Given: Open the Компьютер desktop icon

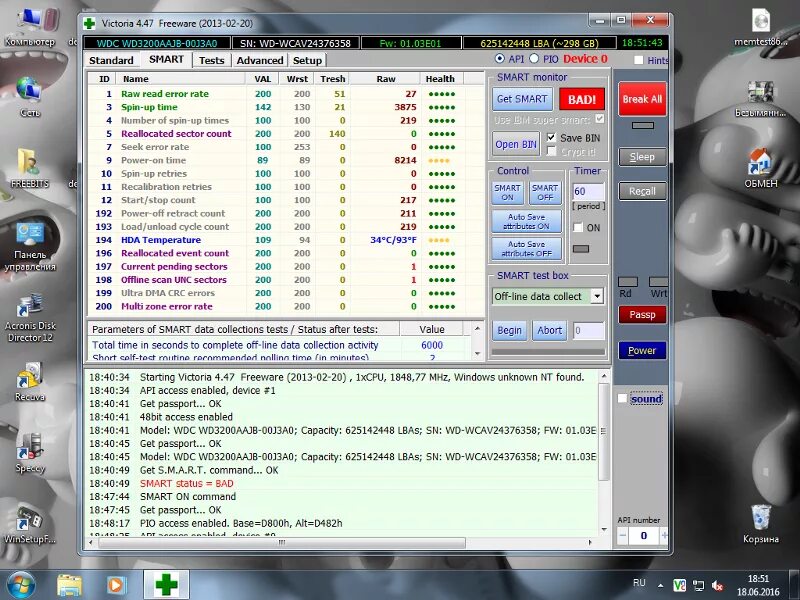Looking at the screenshot, I should [30, 29].
